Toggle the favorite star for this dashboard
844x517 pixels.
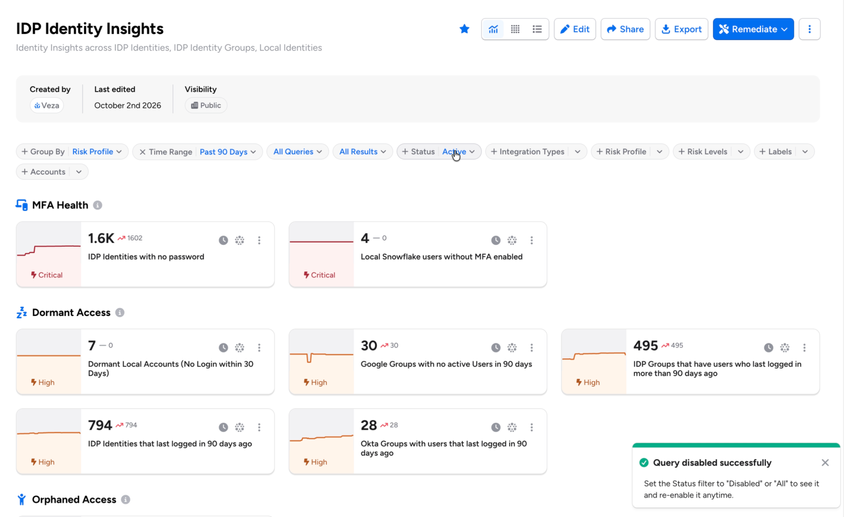tap(464, 29)
